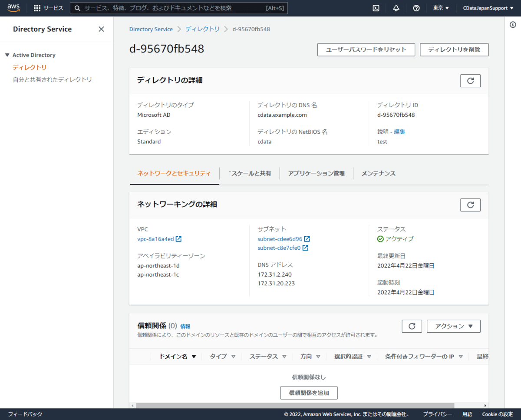This screenshot has width=521, height=420.
Task: Launch CloudShell from the top bar
Action: 376,7
